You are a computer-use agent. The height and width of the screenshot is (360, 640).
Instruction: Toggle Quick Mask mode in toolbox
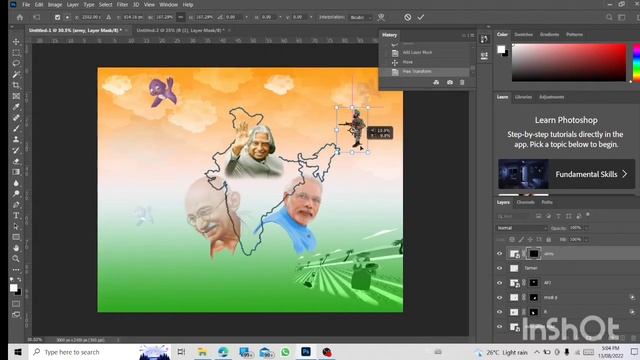pyautogui.click(x=16, y=304)
